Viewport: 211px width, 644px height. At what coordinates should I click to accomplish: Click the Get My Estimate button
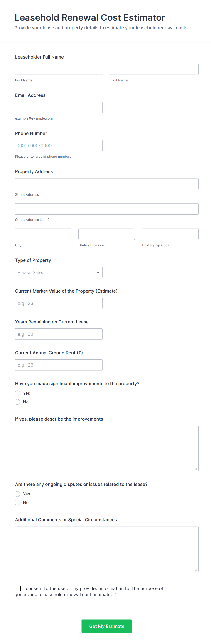107,626
